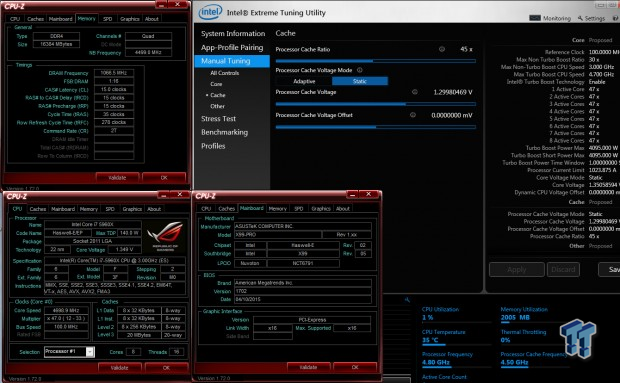This screenshot has height=383, width=620.
Task: Click the Intel Core i7 5960X name field
Action: (93, 225)
